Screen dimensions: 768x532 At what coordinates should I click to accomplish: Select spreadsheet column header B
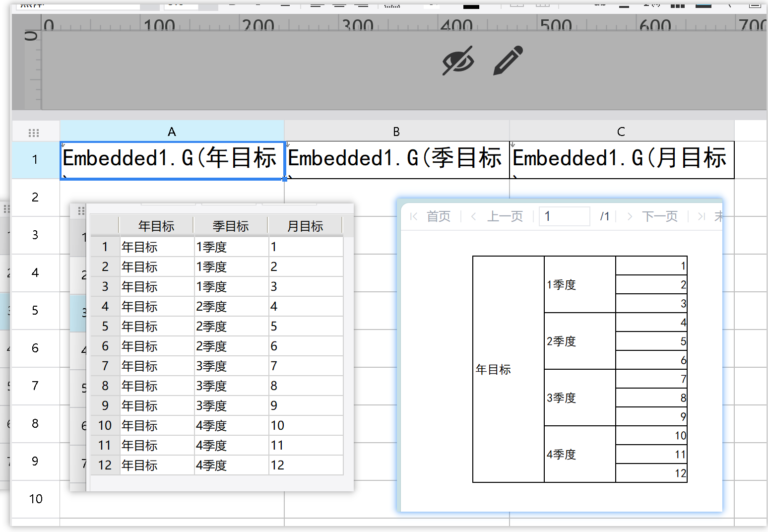pos(396,131)
